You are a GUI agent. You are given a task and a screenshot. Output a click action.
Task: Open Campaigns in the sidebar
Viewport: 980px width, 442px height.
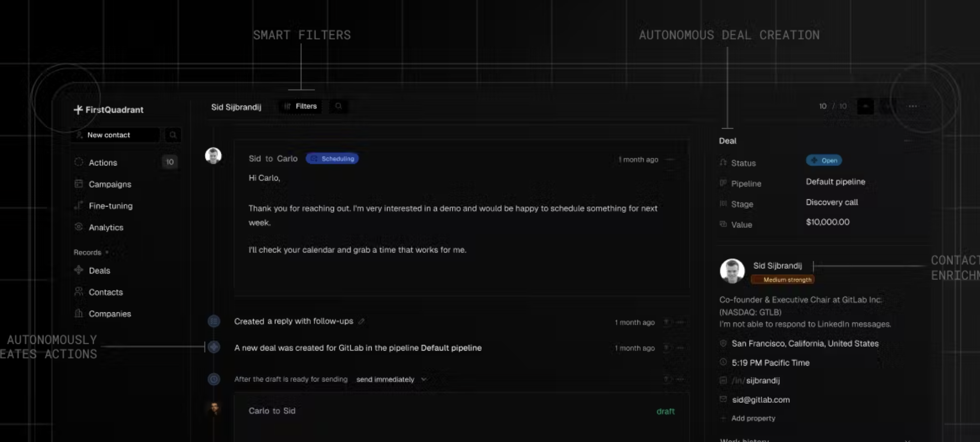[110, 184]
